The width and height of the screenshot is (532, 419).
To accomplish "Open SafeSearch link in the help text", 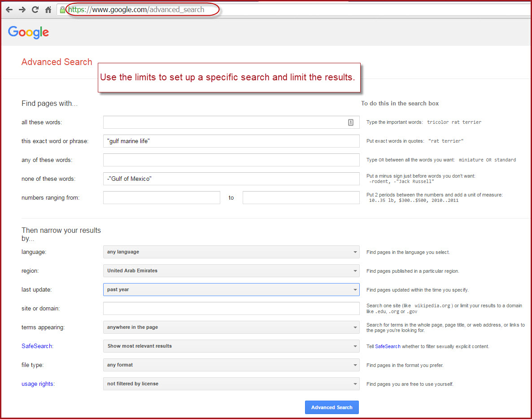I will pyautogui.click(x=388, y=346).
